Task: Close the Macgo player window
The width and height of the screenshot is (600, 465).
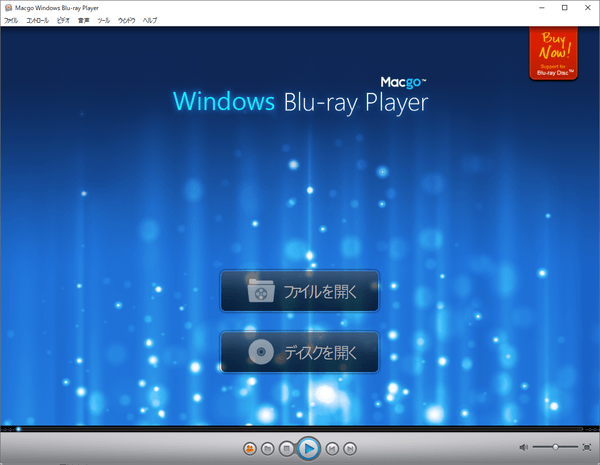Action: click(588, 8)
